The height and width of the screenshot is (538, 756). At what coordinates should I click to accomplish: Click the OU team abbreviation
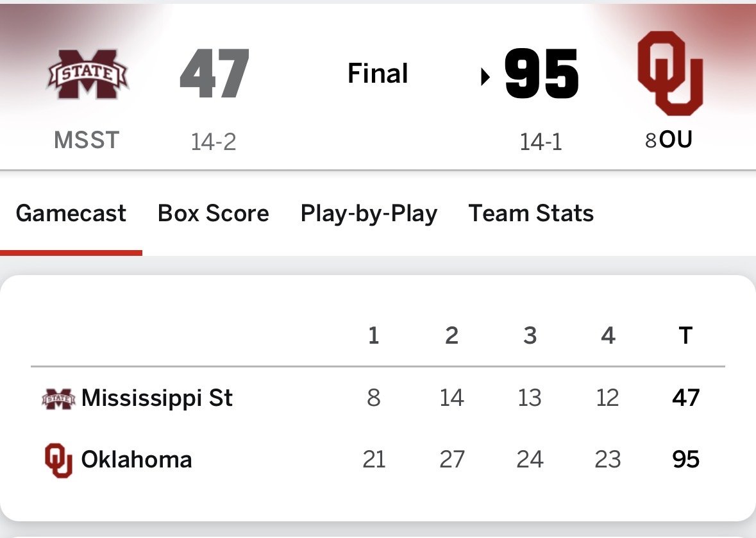point(676,140)
